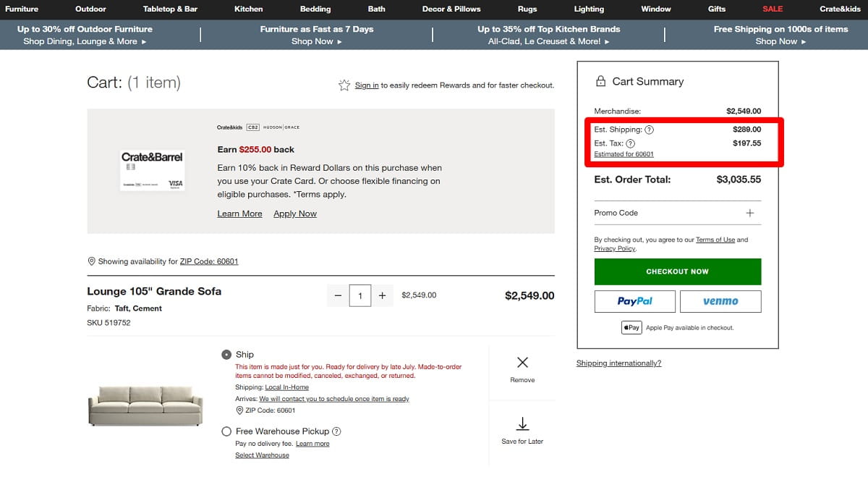Click the schedule delivery contact link
Image resolution: width=868 pixels, height=485 pixels.
(x=334, y=399)
